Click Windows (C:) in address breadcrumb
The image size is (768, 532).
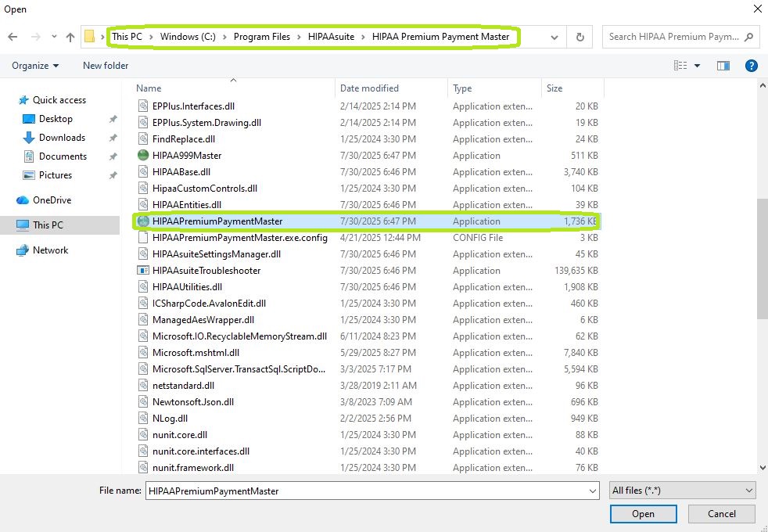188,37
